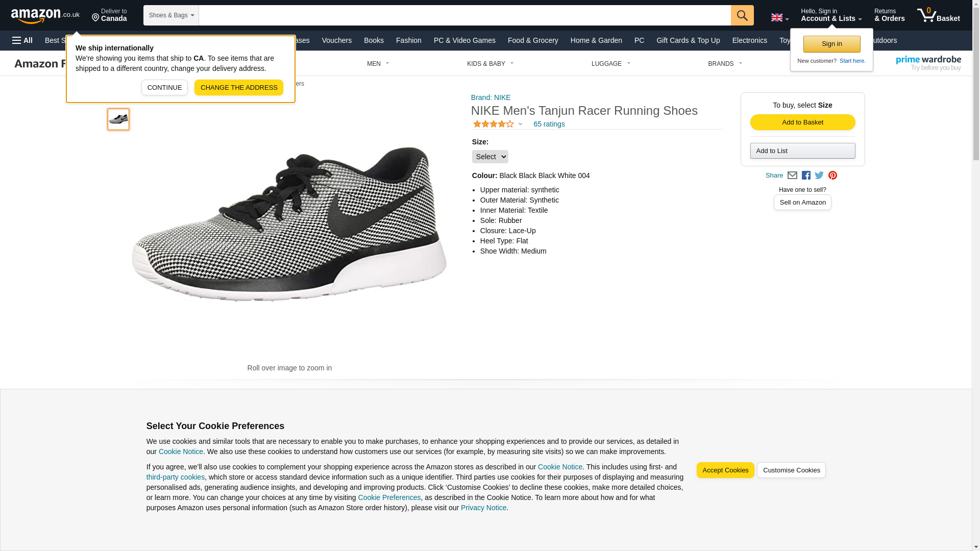This screenshot has height=551, width=980.
Task: Share the product via email icon
Action: tap(792, 176)
